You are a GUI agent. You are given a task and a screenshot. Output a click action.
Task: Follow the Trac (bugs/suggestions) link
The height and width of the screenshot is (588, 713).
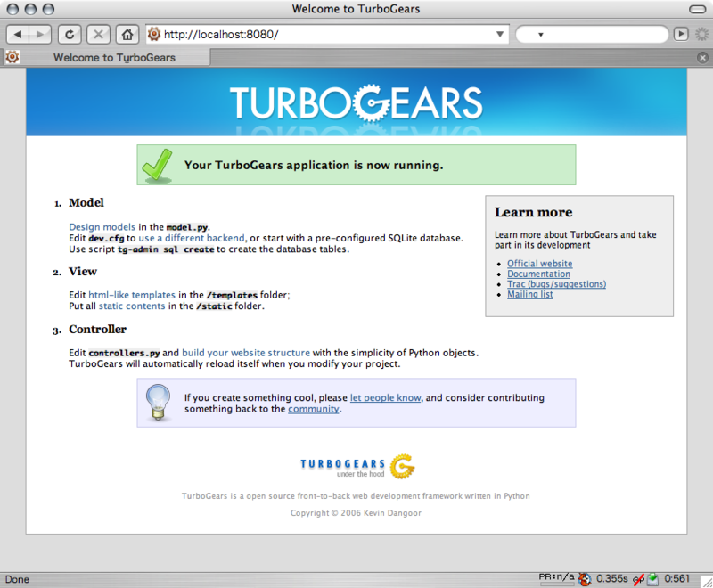[x=556, y=284]
